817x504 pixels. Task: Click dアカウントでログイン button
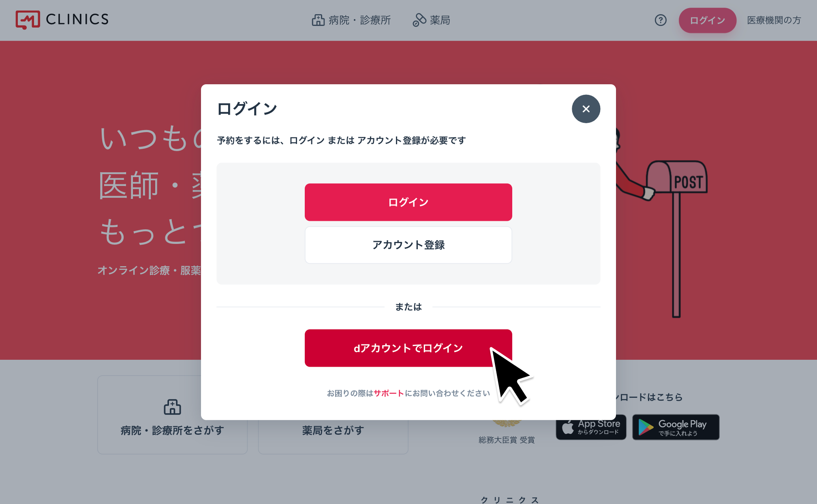pos(408,348)
